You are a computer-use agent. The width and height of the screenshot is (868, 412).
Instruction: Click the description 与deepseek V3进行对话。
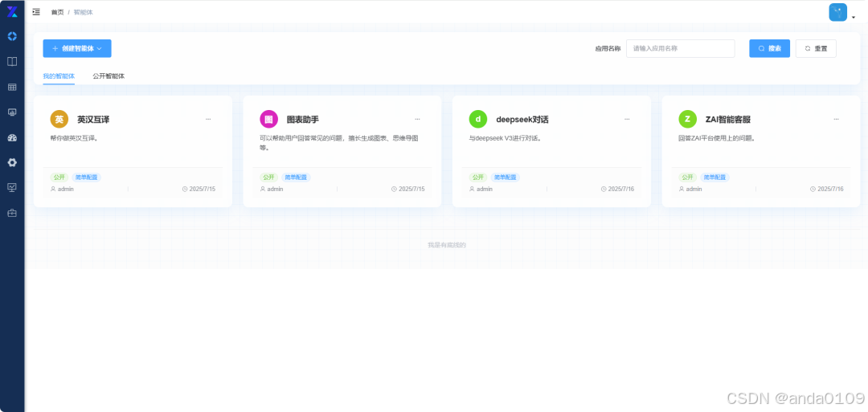pos(505,138)
